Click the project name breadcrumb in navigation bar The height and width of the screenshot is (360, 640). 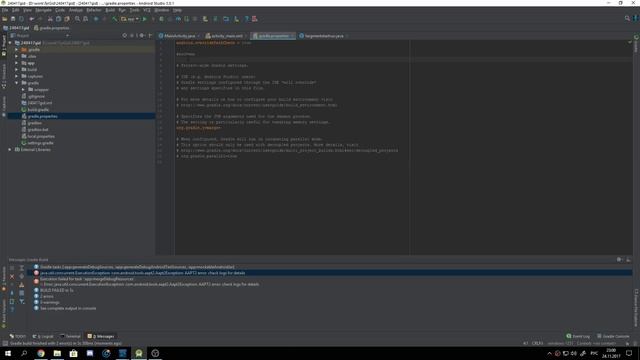coord(16,28)
